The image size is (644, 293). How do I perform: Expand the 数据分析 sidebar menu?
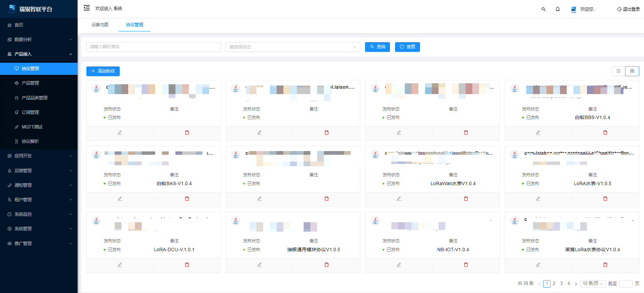39,39
